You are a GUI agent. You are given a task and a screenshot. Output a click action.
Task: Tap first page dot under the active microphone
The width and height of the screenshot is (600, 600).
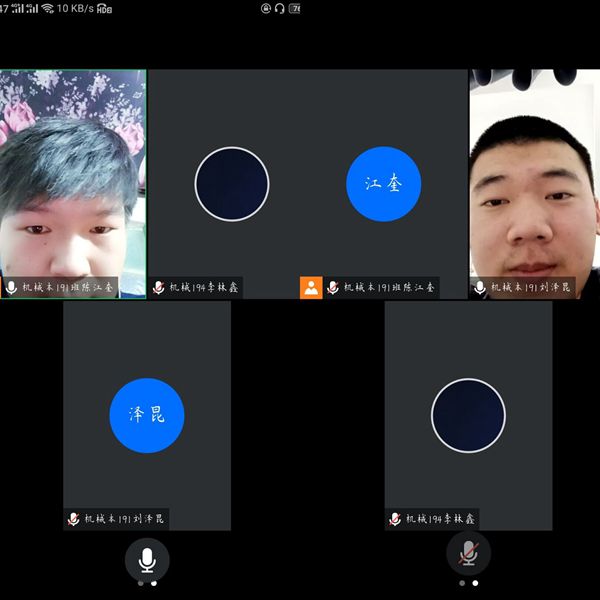[140, 583]
